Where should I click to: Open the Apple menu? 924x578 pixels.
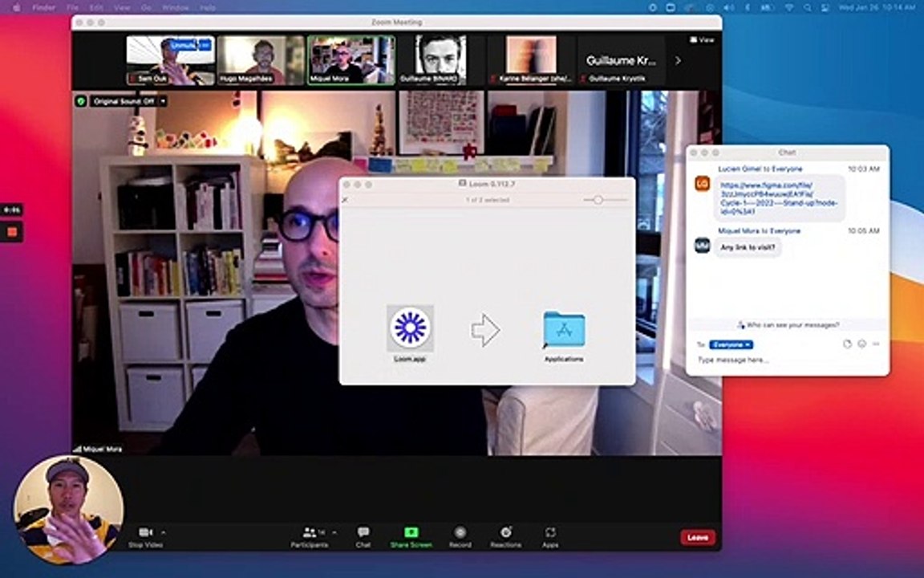pos(17,8)
